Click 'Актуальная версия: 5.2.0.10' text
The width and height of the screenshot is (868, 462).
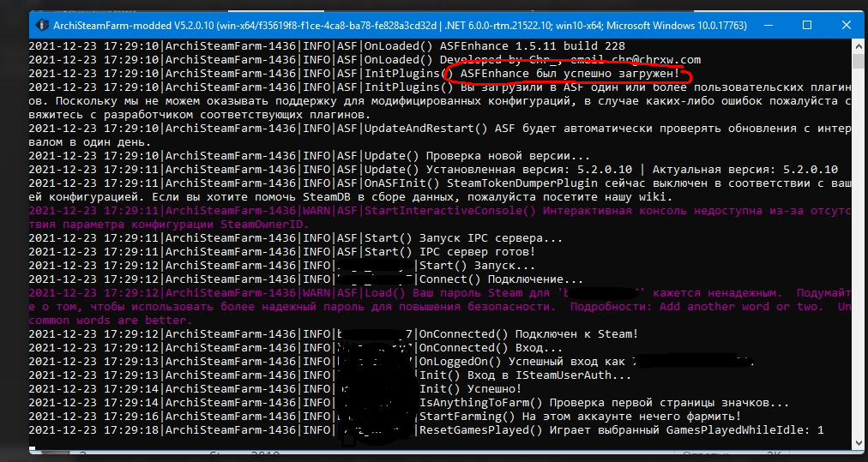745,170
